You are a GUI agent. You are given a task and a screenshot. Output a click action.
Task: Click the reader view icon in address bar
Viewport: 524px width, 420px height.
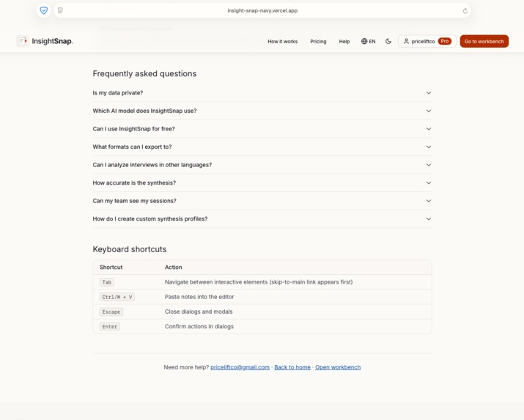point(61,11)
